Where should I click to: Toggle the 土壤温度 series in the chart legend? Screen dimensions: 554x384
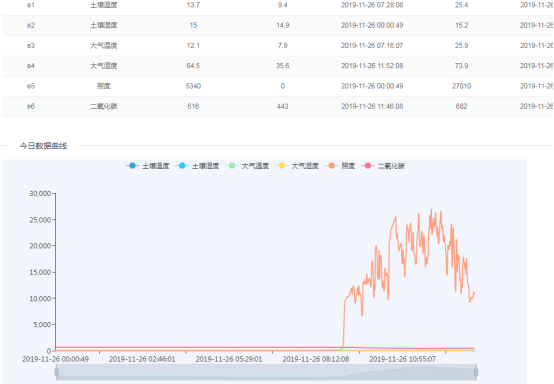[x=147, y=166]
